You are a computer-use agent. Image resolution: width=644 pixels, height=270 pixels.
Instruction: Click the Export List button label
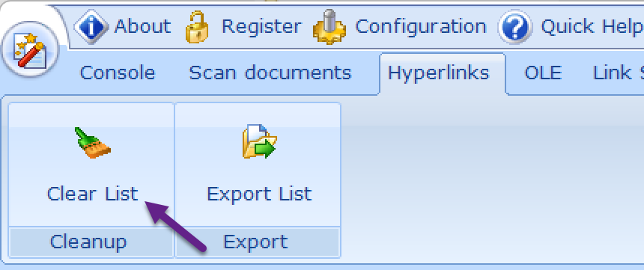click(259, 194)
